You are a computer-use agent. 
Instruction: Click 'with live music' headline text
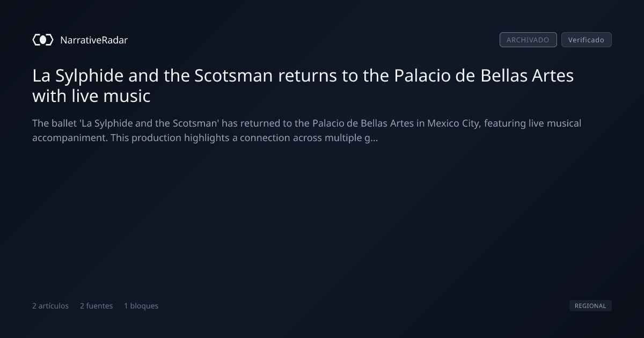(91, 97)
